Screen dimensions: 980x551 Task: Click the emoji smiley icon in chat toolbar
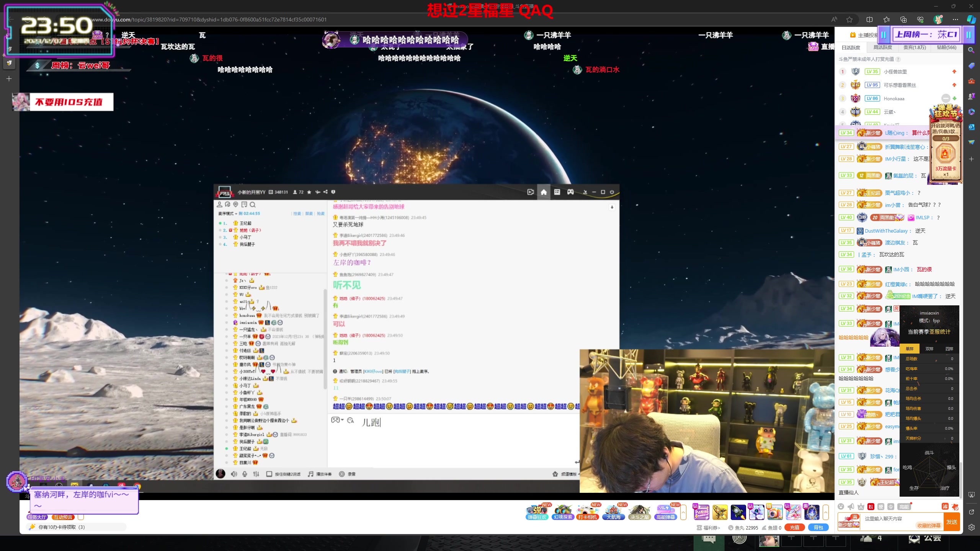[x=841, y=507]
